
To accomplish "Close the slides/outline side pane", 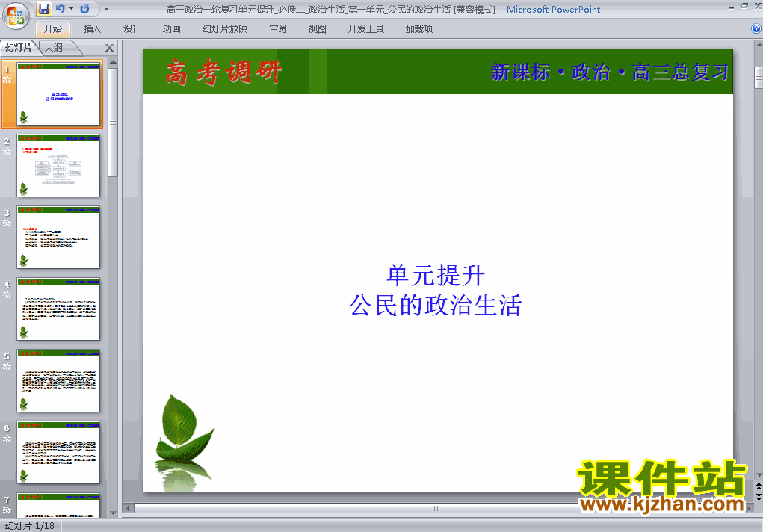I will click(110, 48).
